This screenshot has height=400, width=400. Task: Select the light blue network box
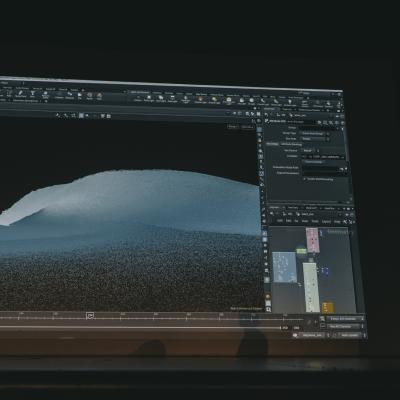pos(284,267)
